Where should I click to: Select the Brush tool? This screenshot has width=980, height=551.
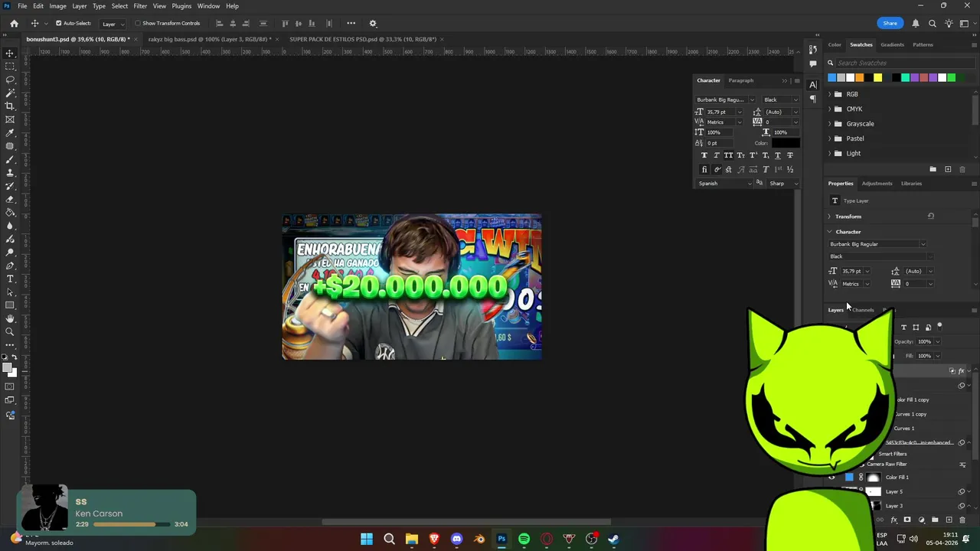tap(10, 159)
